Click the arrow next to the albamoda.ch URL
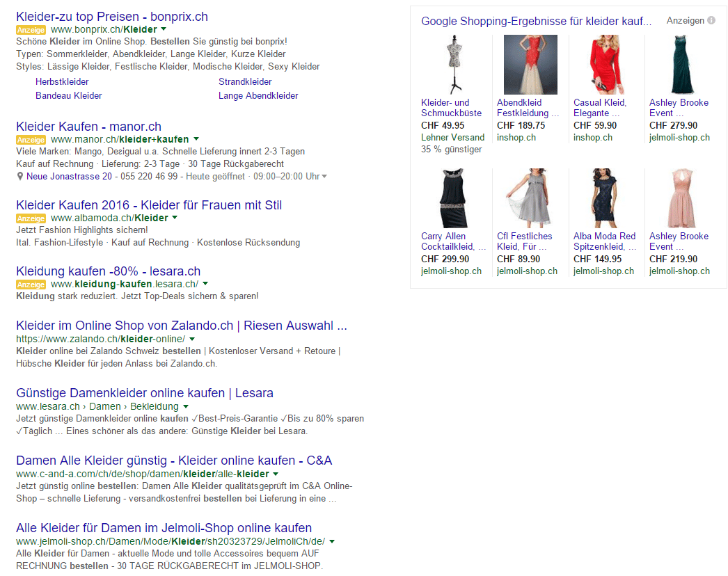 [x=175, y=218]
